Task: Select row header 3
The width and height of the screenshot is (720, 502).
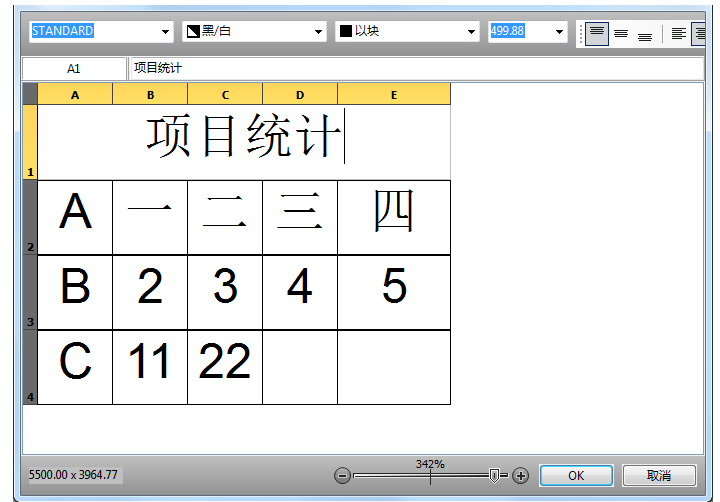Action: pyautogui.click(x=30, y=292)
